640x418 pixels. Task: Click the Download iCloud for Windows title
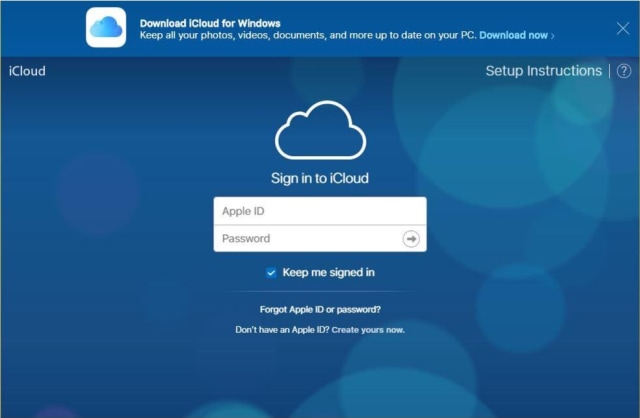pyautogui.click(x=210, y=23)
